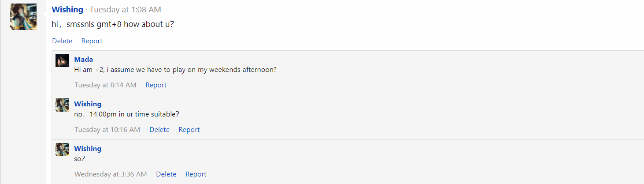Delete the "so?" comment
The height and width of the screenshot is (184, 644).
click(x=166, y=174)
